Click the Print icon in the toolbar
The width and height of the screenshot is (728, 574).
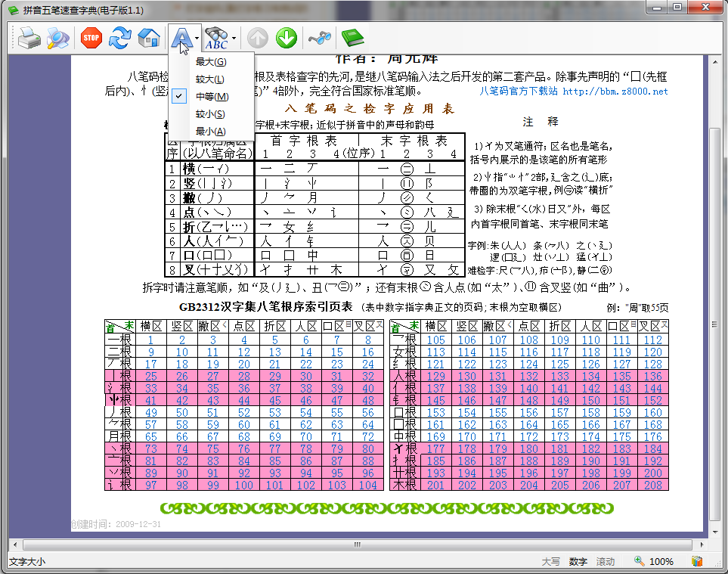29,39
